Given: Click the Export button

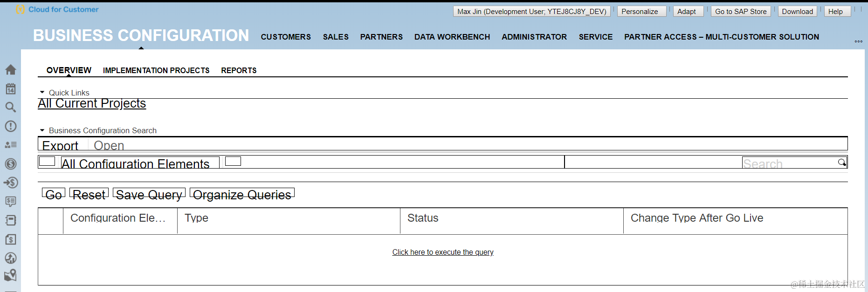Looking at the screenshot, I should tap(60, 145).
